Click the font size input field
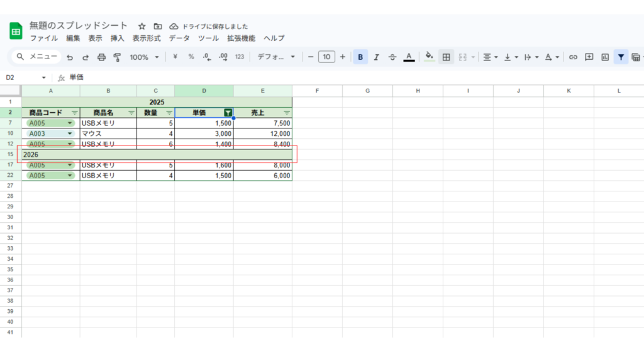644x352 pixels. pyautogui.click(x=326, y=57)
